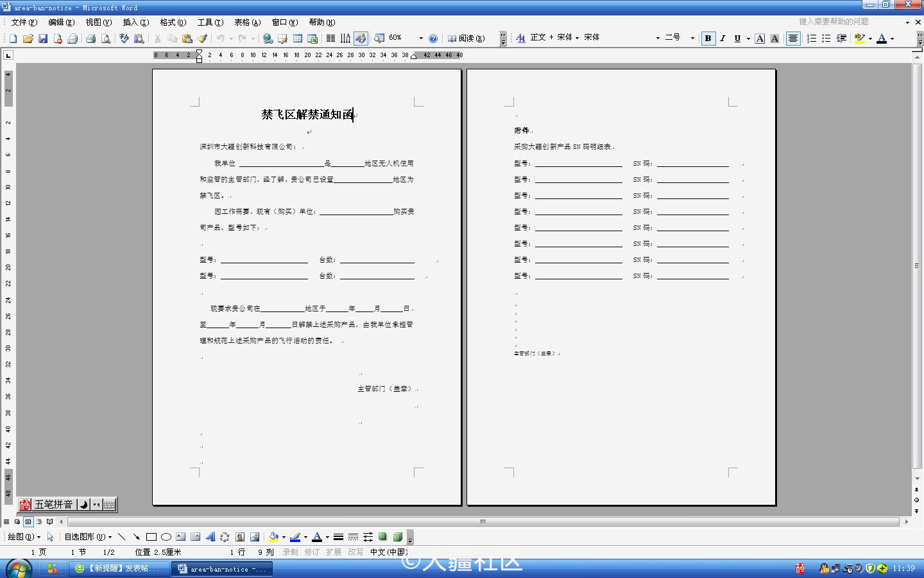Open the font size 二号 dropdown
This screenshot has height=578, width=924.
point(692,38)
